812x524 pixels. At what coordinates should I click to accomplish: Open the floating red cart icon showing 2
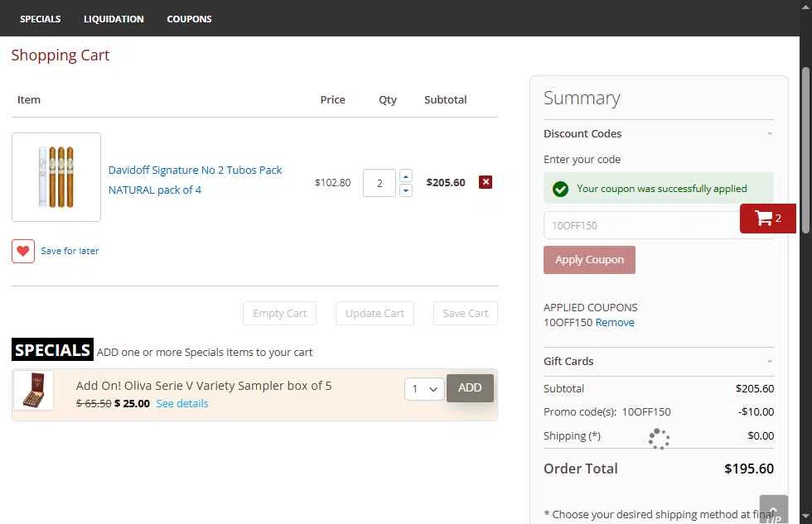pyautogui.click(x=768, y=219)
